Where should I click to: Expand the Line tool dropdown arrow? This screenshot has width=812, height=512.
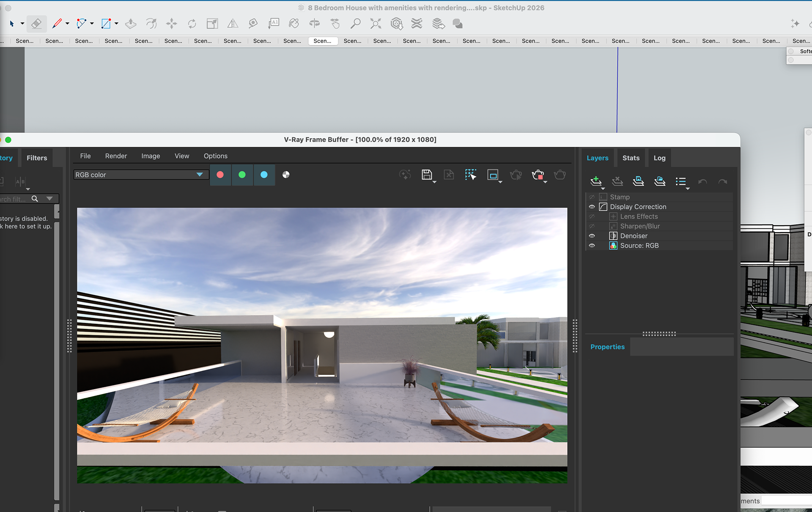[x=67, y=24]
